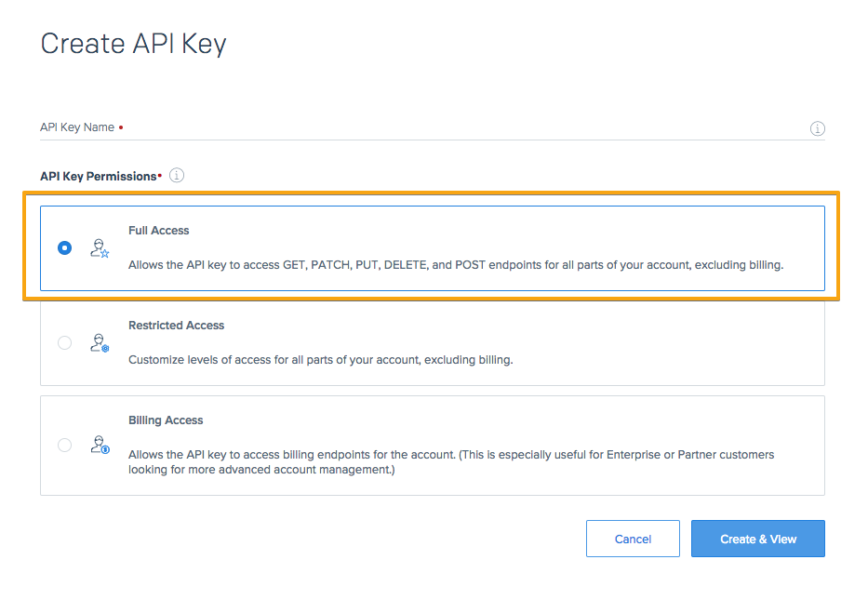Click the Create API Key heading
This screenshot has width=868, height=613.
pyautogui.click(x=134, y=44)
